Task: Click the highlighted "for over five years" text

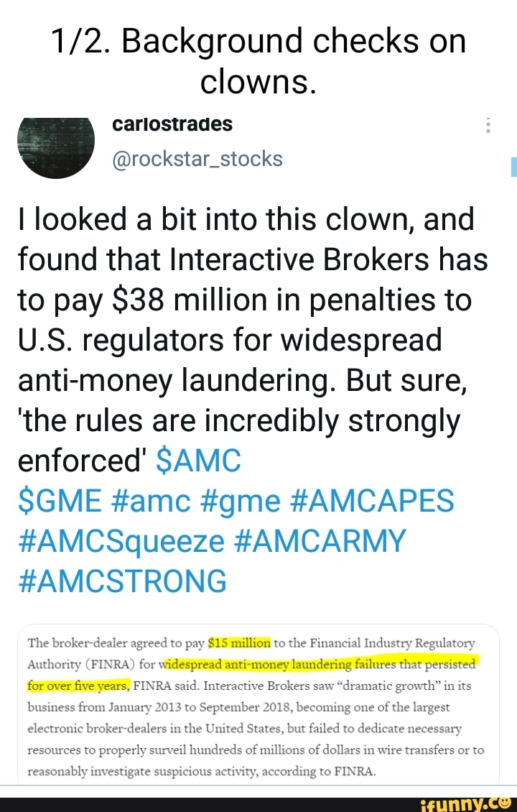Action: (x=79, y=685)
